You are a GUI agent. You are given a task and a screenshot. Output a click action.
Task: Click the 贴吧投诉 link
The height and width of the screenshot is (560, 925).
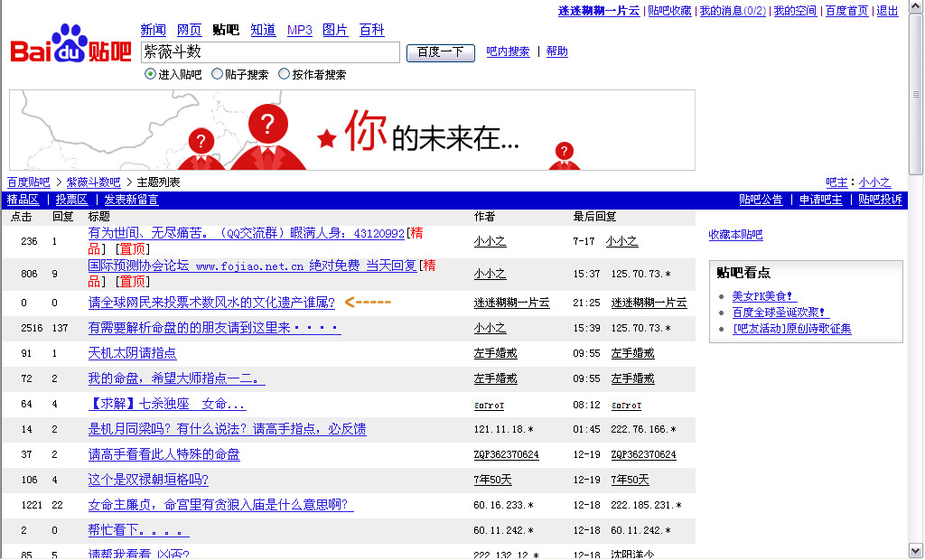880,200
